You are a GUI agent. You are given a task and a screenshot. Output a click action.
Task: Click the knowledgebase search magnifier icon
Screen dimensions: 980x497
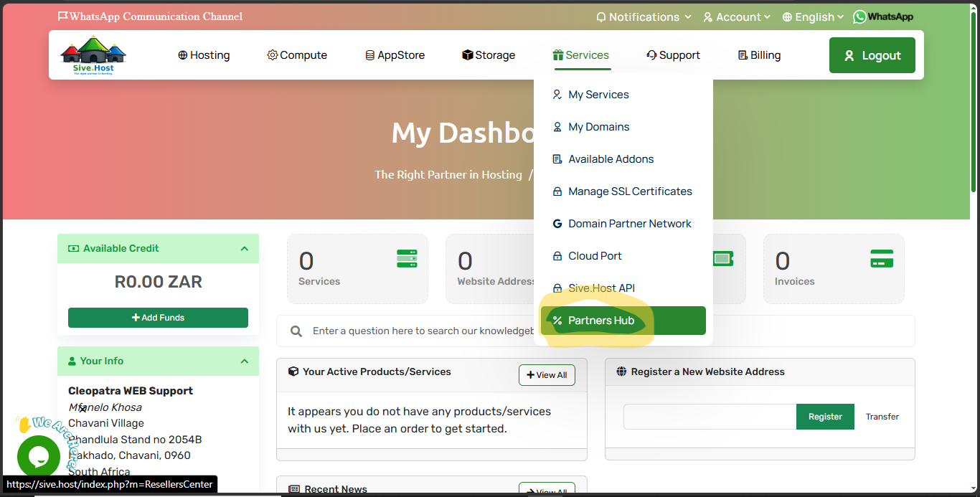tap(296, 331)
